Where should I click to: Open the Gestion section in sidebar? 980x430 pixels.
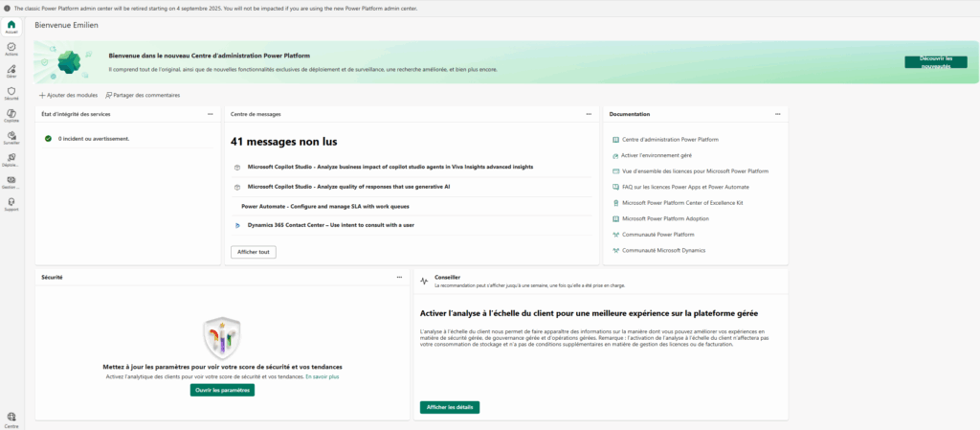(11, 183)
